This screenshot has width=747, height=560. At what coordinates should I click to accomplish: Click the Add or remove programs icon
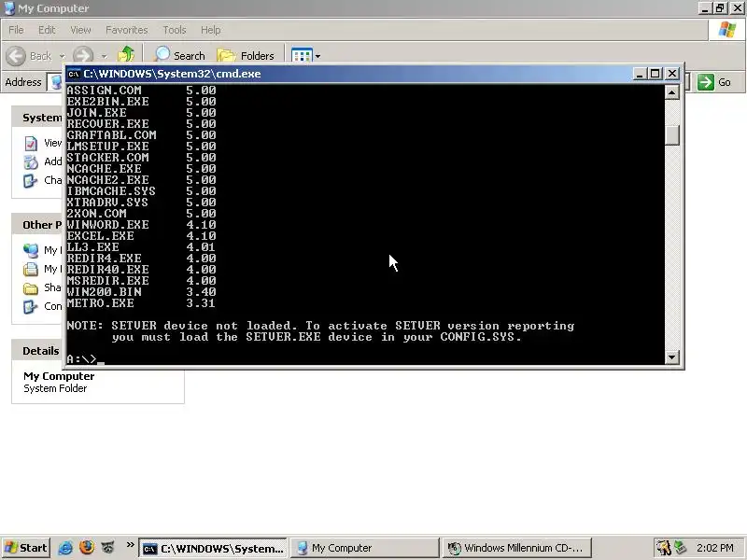click(x=31, y=161)
